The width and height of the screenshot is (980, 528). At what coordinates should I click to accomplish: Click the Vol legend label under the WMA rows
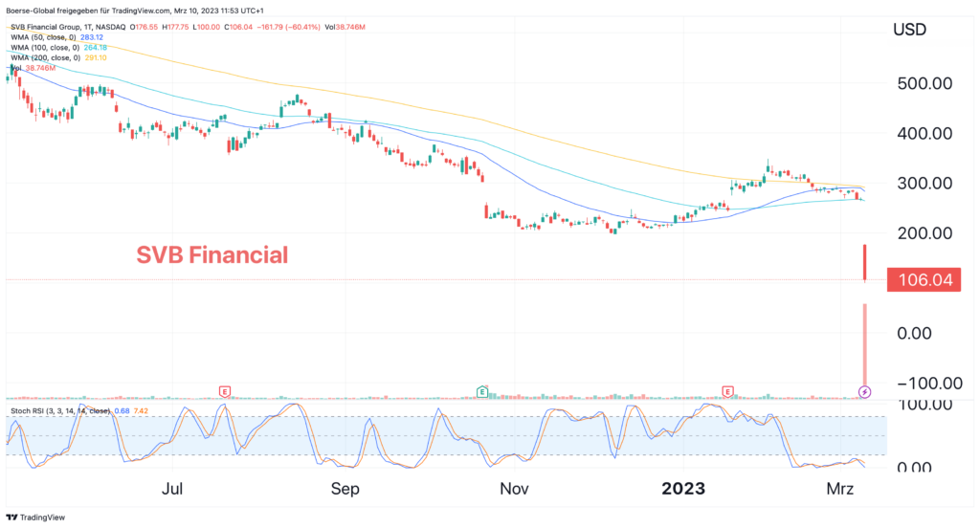point(16,68)
